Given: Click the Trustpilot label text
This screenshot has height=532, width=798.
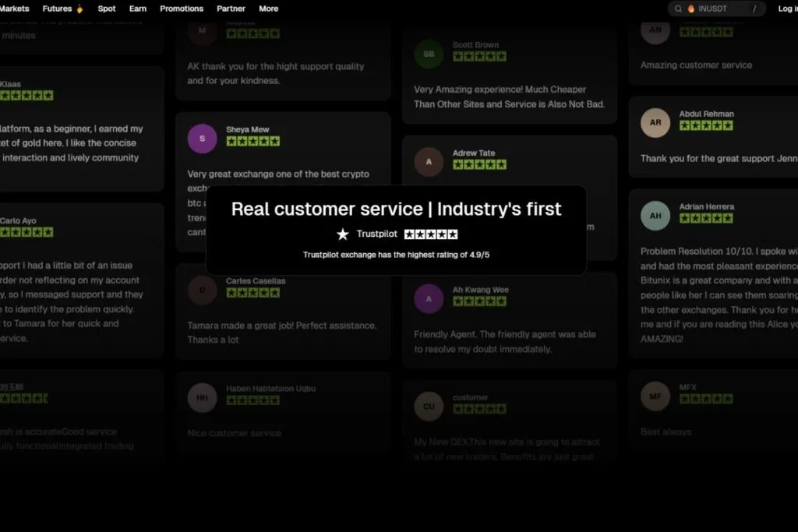Looking at the screenshot, I should coord(376,234).
